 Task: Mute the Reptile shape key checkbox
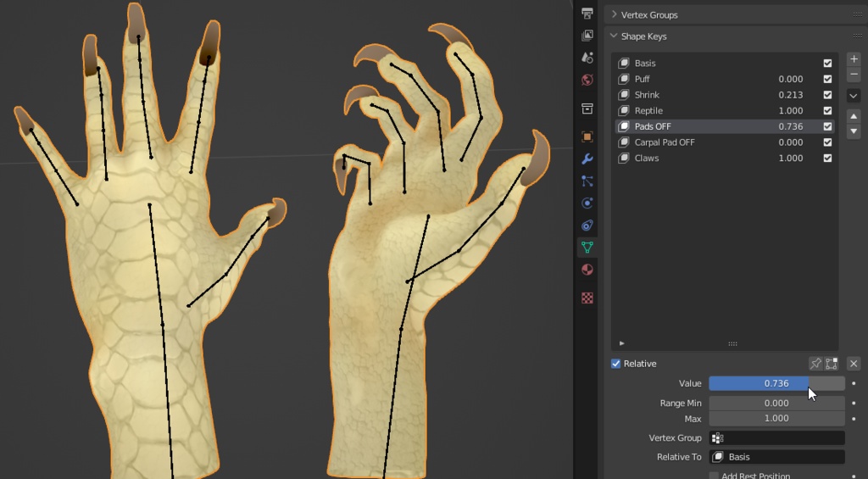827,111
